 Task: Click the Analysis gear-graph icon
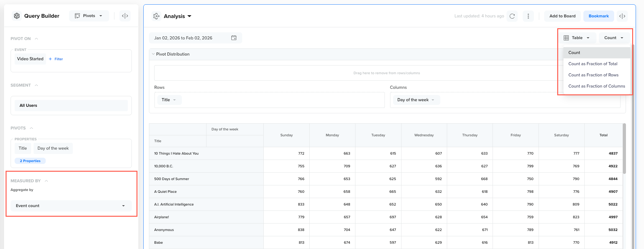[x=156, y=16]
